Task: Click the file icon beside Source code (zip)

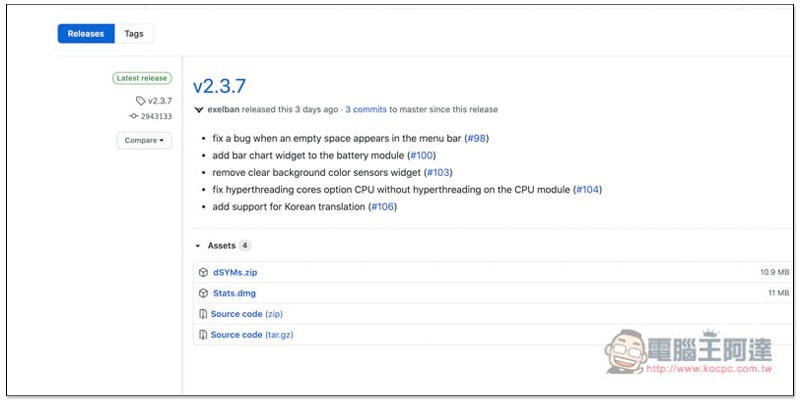Action: pyautogui.click(x=203, y=314)
